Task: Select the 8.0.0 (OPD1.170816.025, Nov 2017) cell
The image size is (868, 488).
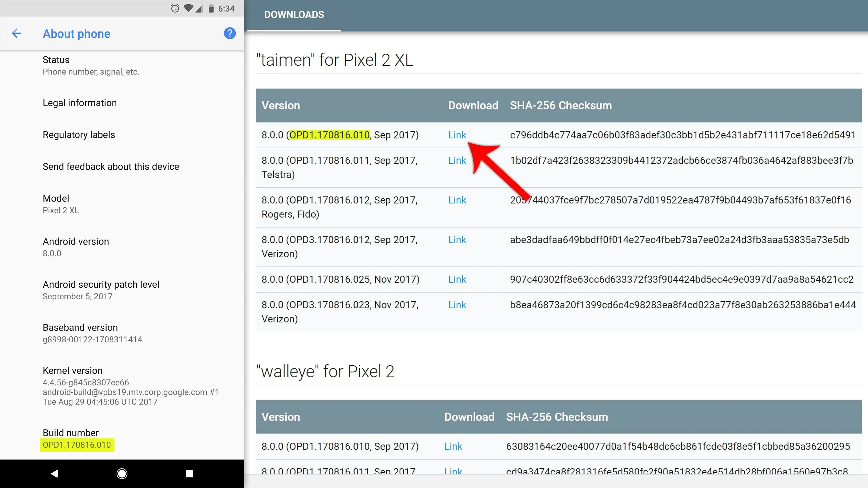Action: (340, 279)
